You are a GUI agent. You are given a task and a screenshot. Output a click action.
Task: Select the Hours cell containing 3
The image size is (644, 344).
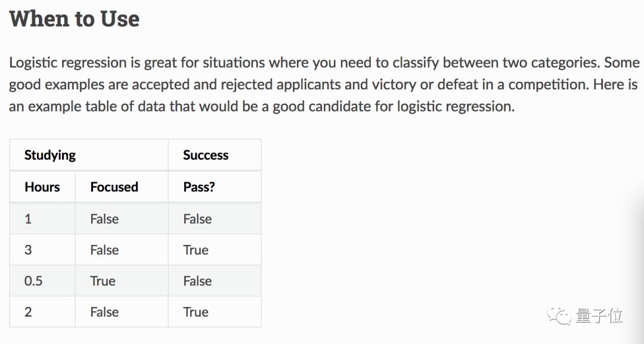[28, 250]
